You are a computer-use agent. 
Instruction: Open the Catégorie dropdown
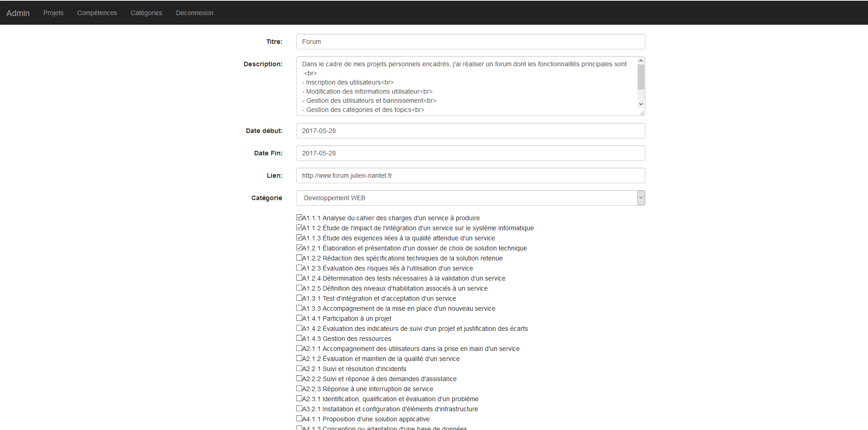pyautogui.click(x=470, y=198)
